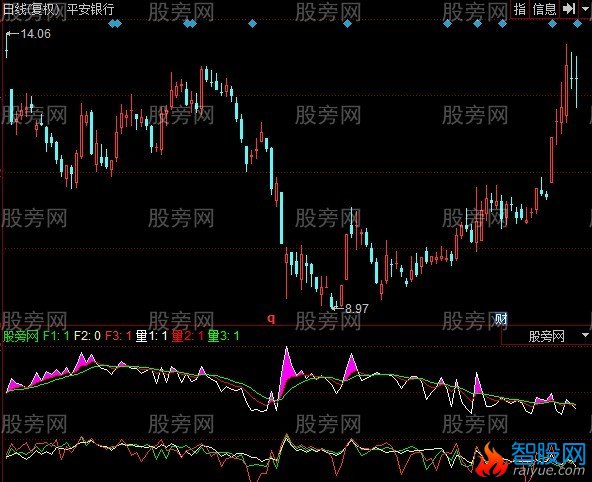Viewport: 592px width, 482px height.
Task: Select the red F3 legend label
Action: (118, 336)
